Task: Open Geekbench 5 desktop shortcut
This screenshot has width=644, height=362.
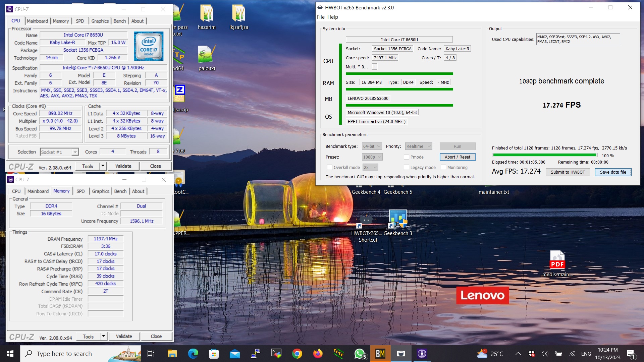Action: coord(398,192)
